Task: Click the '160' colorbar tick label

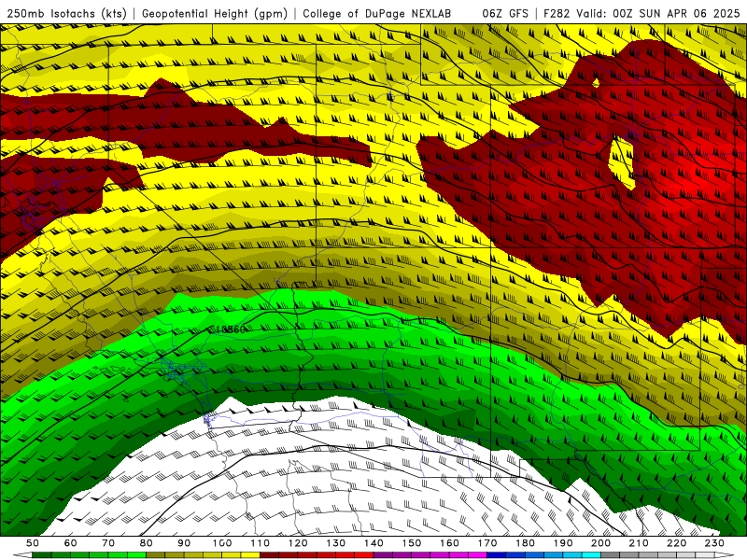Action: tap(449, 543)
